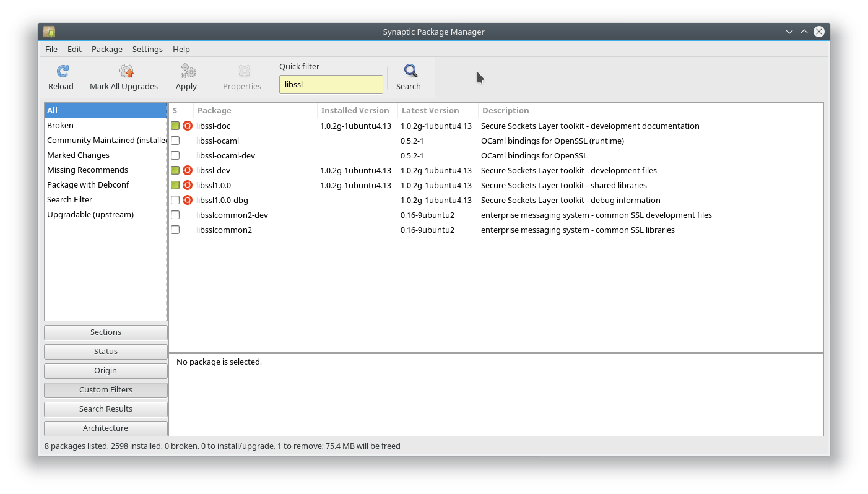Click the Reload toolbar icon
Viewport: 868px width, 494px height.
pos(62,71)
